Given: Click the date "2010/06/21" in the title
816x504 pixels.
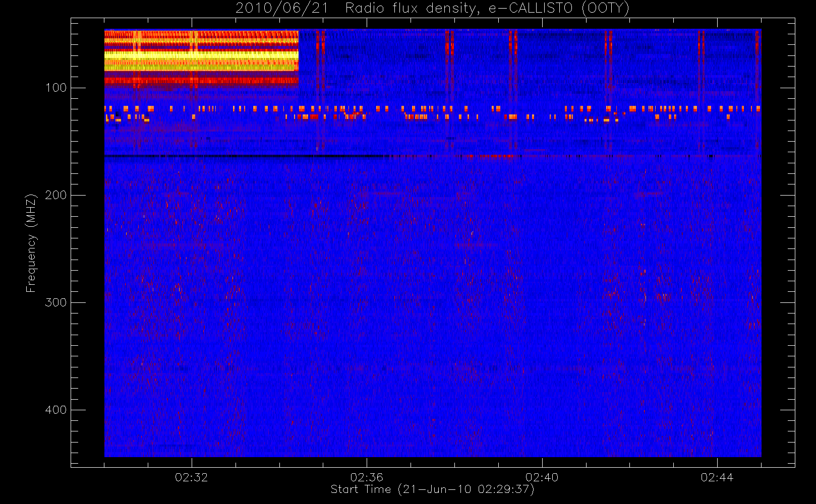Looking at the screenshot, I should click(x=282, y=8).
